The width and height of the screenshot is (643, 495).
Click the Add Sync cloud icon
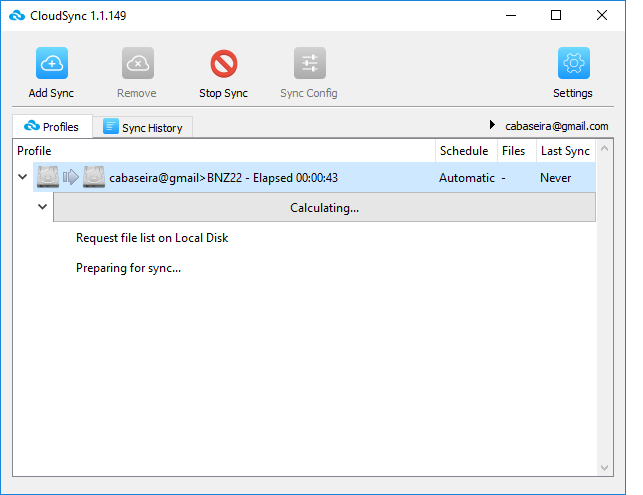(x=52, y=63)
